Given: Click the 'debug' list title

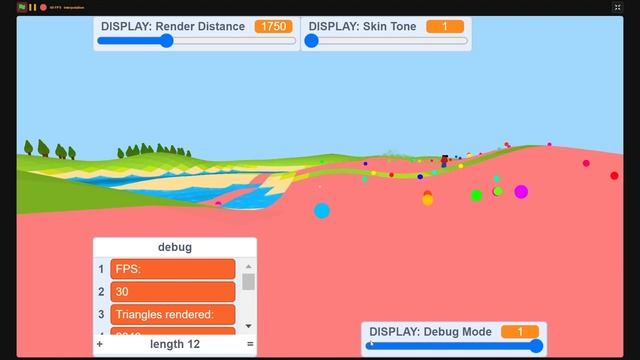Looking at the screenshot, I should [175, 247].
